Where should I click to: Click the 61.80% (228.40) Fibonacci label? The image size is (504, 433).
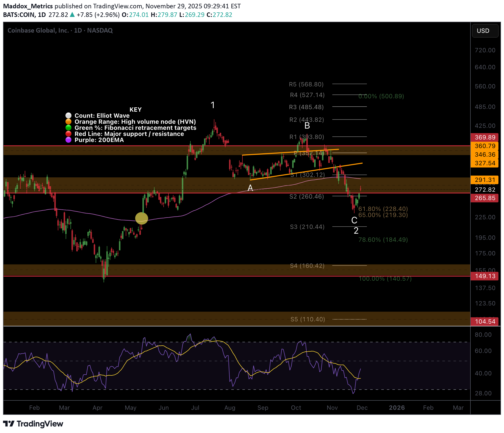383,209
